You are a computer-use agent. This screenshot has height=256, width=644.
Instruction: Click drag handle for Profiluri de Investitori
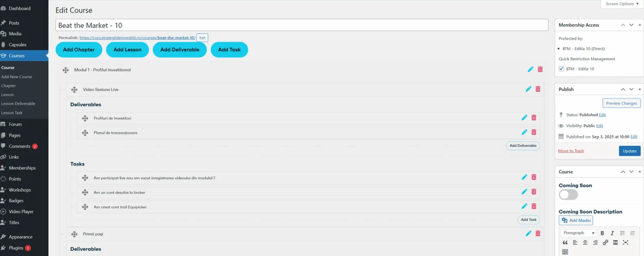pos(85,118)
